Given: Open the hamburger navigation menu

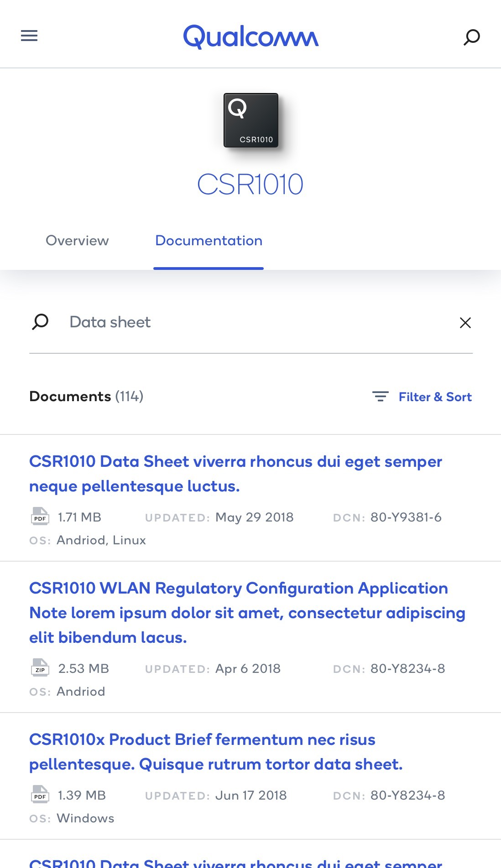Looking at the screenshot, I should click(29, 36).
